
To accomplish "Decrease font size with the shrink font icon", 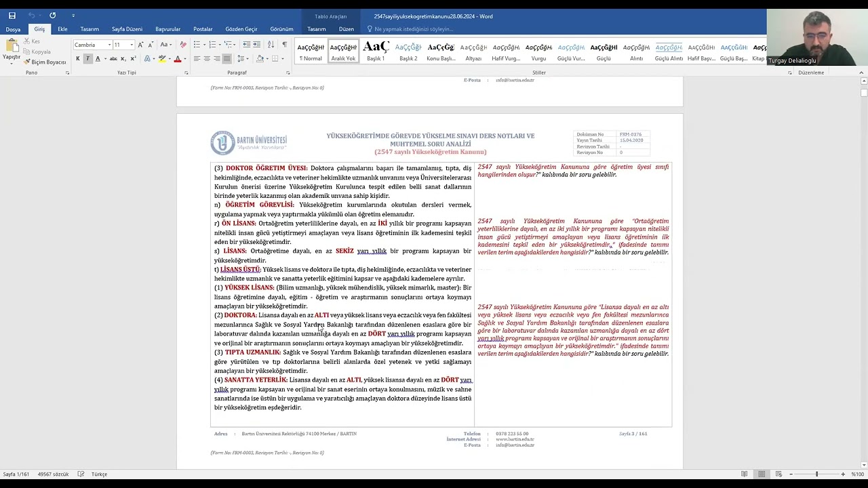I will coord(150,45).
